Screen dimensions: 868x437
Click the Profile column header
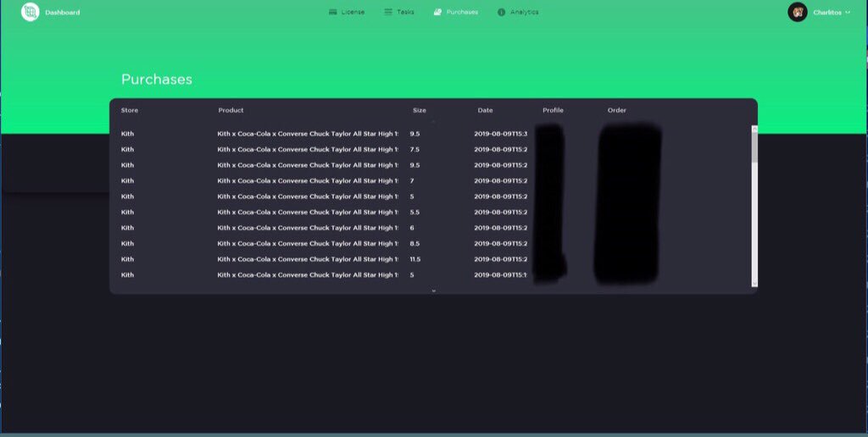pyautogui.click(x=553, y=110)
